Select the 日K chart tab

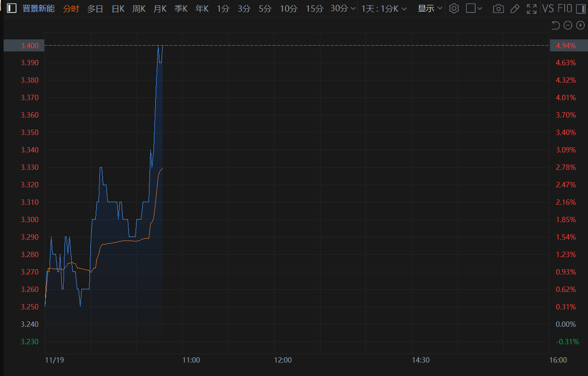[x=118, y=8]
